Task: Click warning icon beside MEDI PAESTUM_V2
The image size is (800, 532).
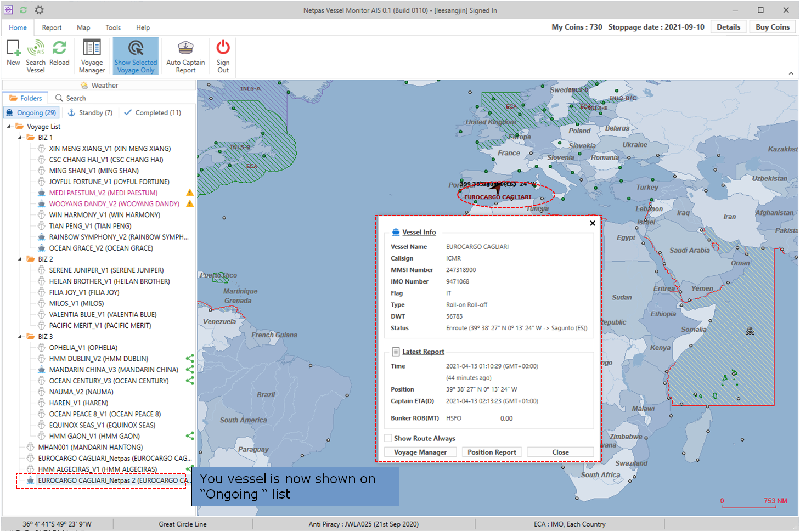Action: pyautogui.click(x=189, y=193)
